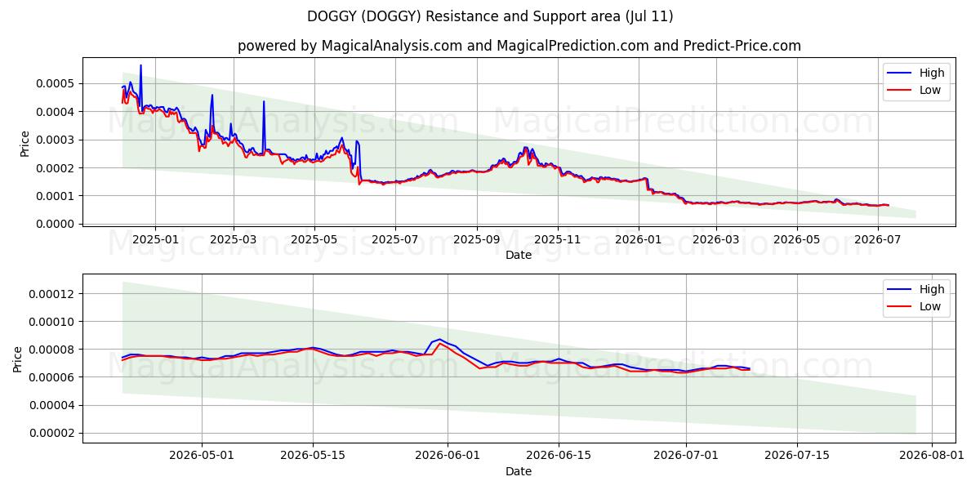Click the '2025-07' tick label
This screenshot has width=980, height=490.
395,239
